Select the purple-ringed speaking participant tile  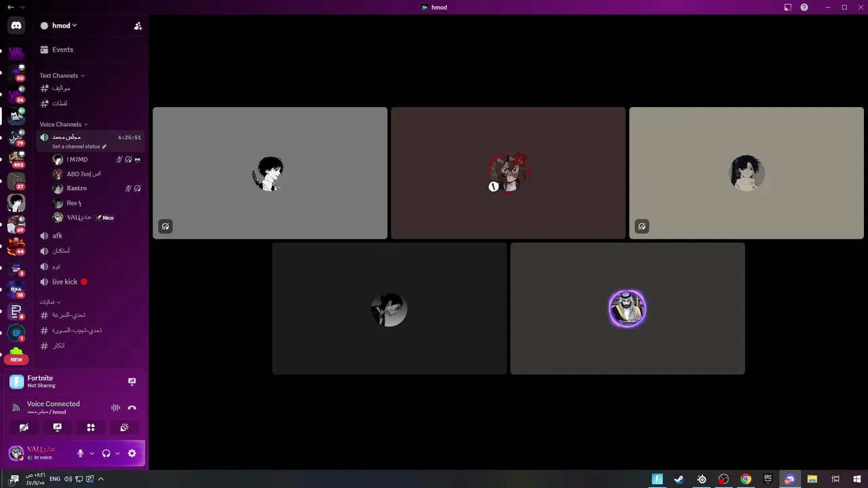(627, 308)
